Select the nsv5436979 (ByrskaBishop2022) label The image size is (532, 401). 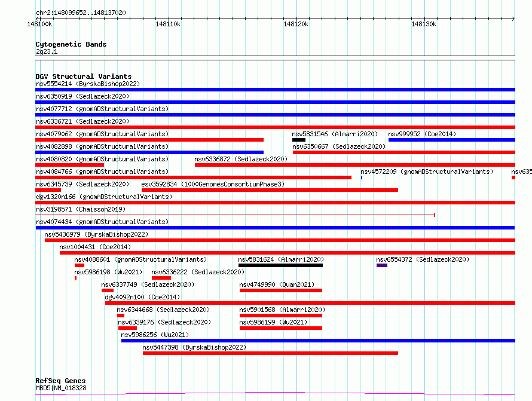[96, 234]
